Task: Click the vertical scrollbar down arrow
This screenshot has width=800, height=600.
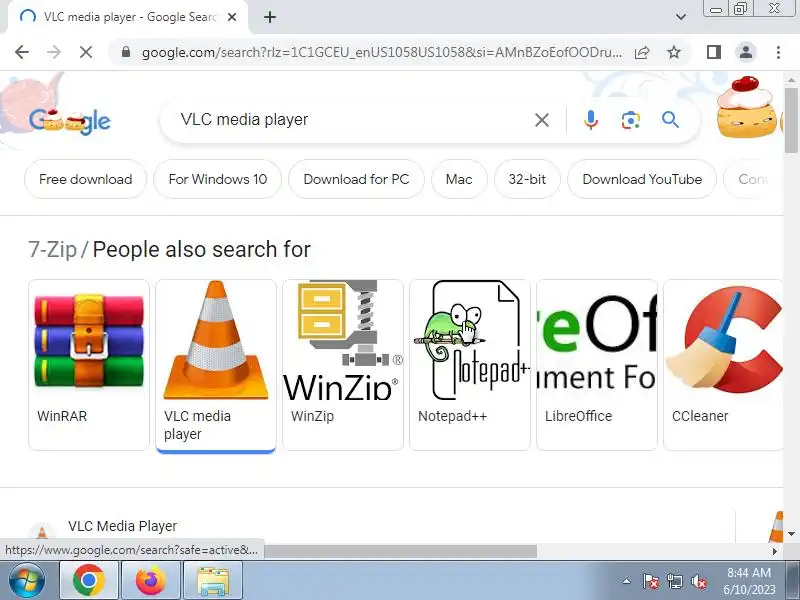Action: click(x=791, y=534)
